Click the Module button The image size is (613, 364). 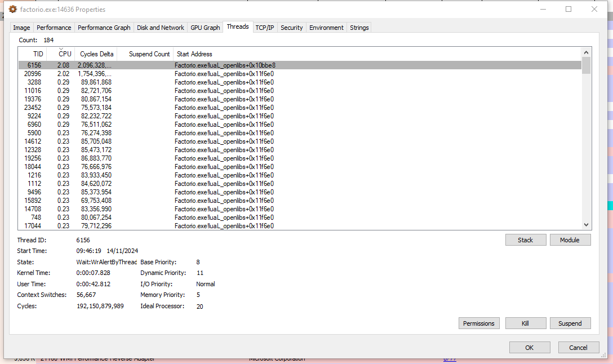coord(570,240)
